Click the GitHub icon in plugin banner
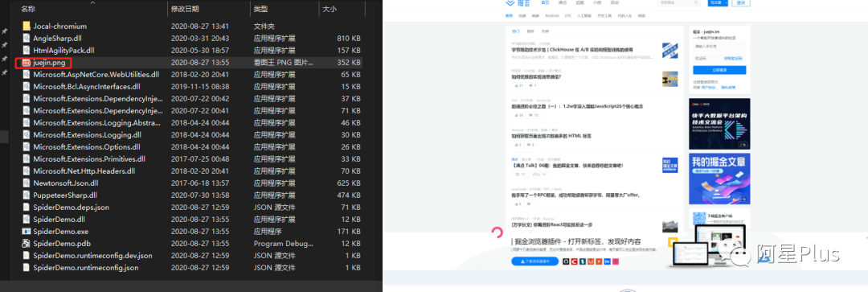Screen dimensions: 868x292 pyautogui.click(x=566, y=261)
